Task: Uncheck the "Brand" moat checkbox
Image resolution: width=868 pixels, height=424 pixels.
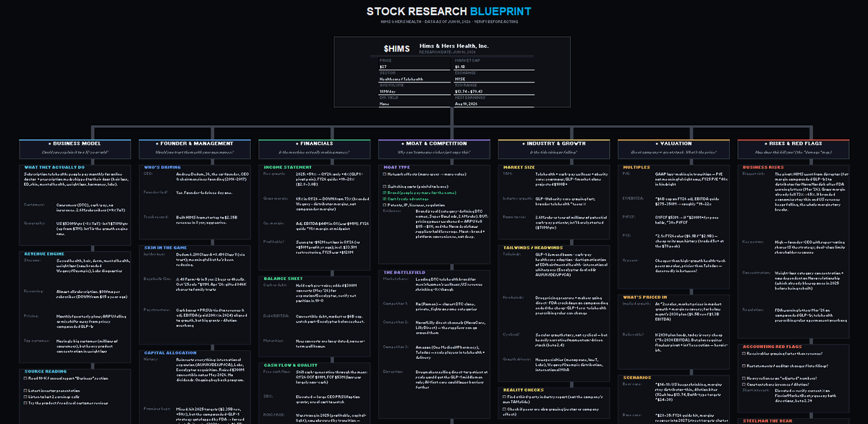Action: point(383,192)
